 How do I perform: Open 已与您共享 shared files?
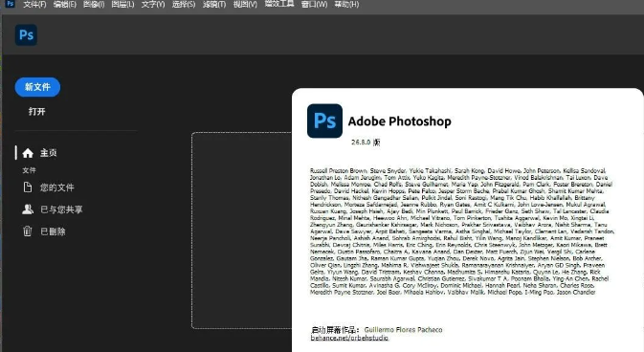53,209
